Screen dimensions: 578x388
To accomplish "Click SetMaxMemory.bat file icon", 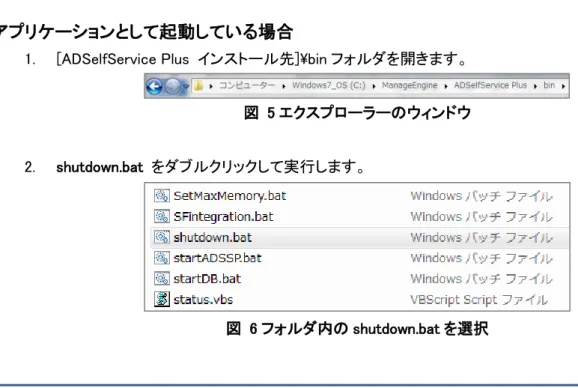I will pos(162,196).
